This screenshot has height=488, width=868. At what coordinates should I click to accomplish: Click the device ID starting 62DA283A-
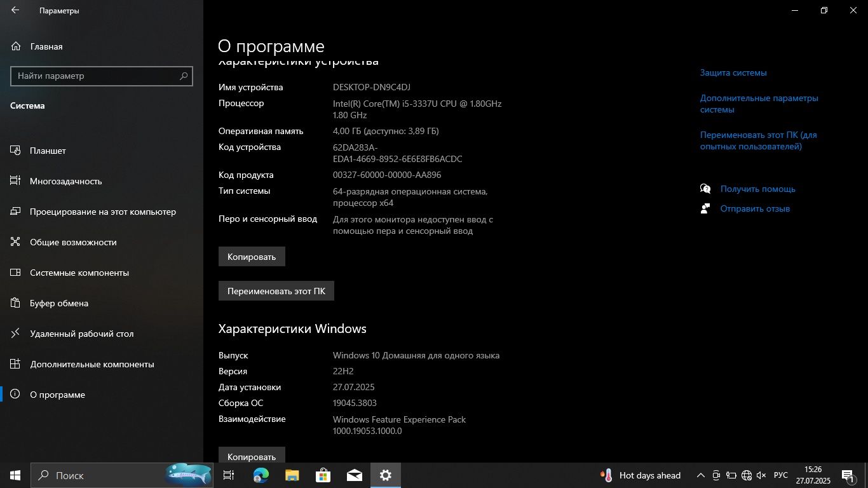click(x=398, y=153)
